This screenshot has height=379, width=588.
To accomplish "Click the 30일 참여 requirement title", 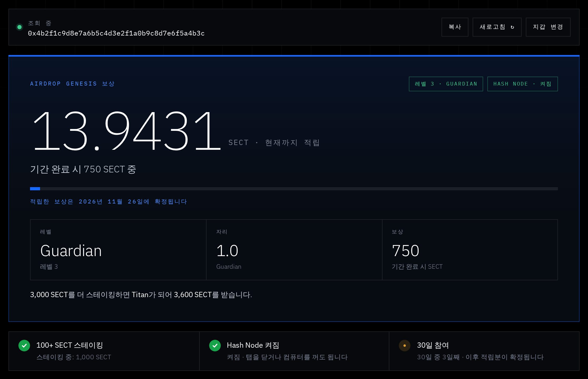I will [433, 345].
